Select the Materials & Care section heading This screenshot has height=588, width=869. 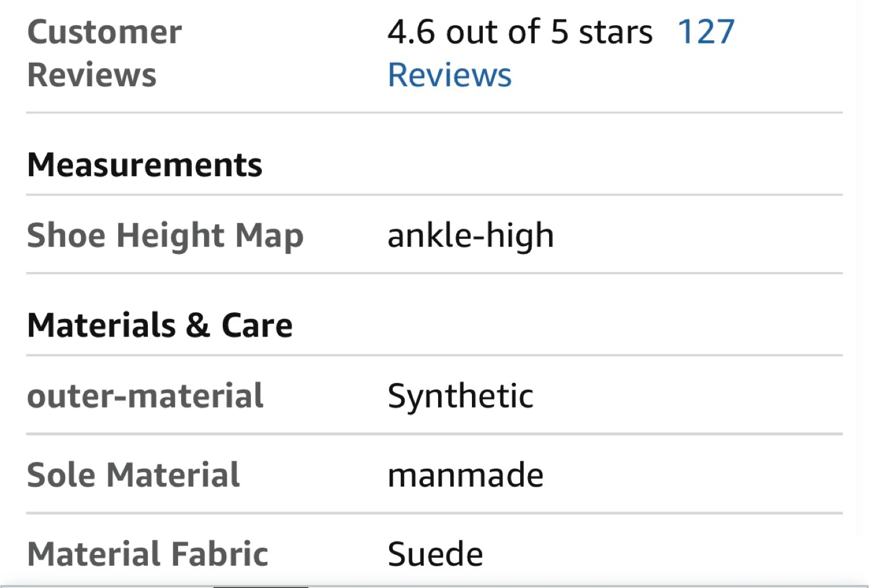click(160, 326)
